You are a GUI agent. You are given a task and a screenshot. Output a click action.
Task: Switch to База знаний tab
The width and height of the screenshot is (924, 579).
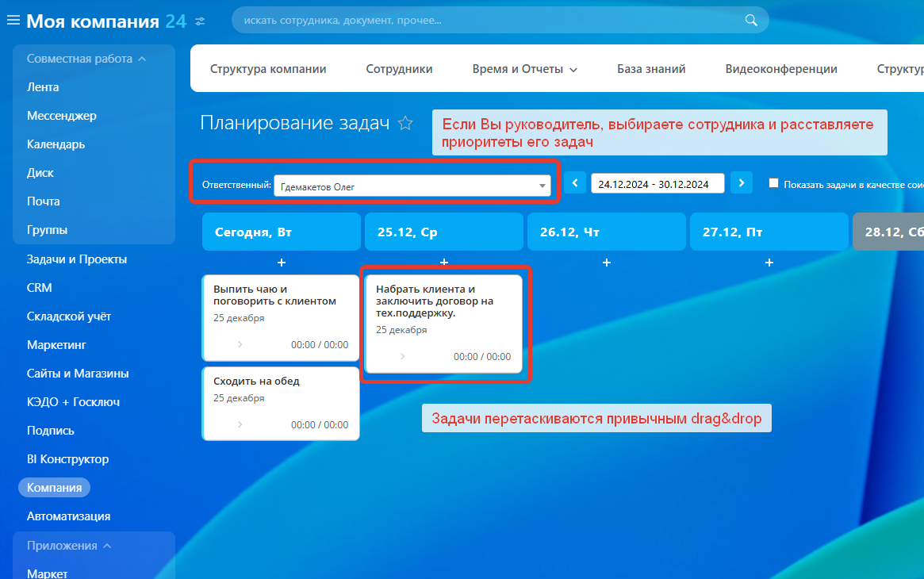pos(651,69)
